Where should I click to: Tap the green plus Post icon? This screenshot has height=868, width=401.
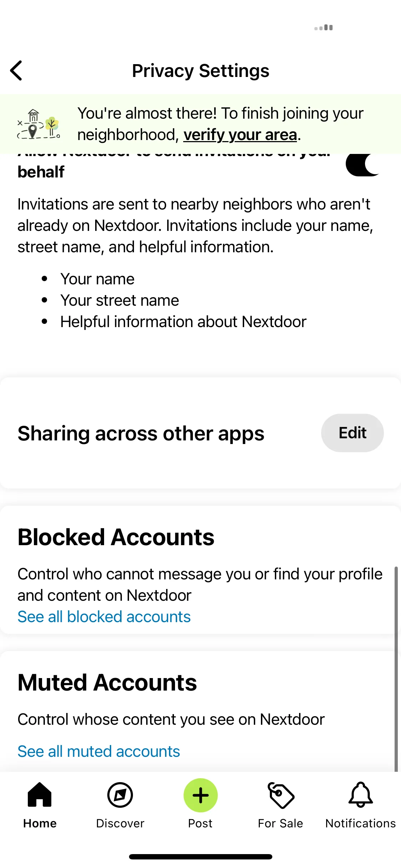point(201,795)
